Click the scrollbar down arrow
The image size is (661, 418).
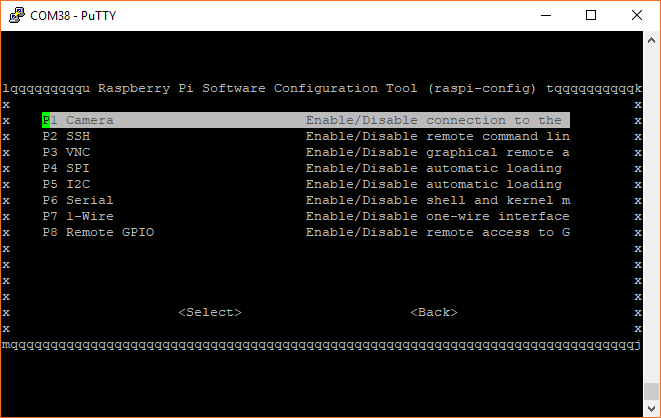pos(651,408)
